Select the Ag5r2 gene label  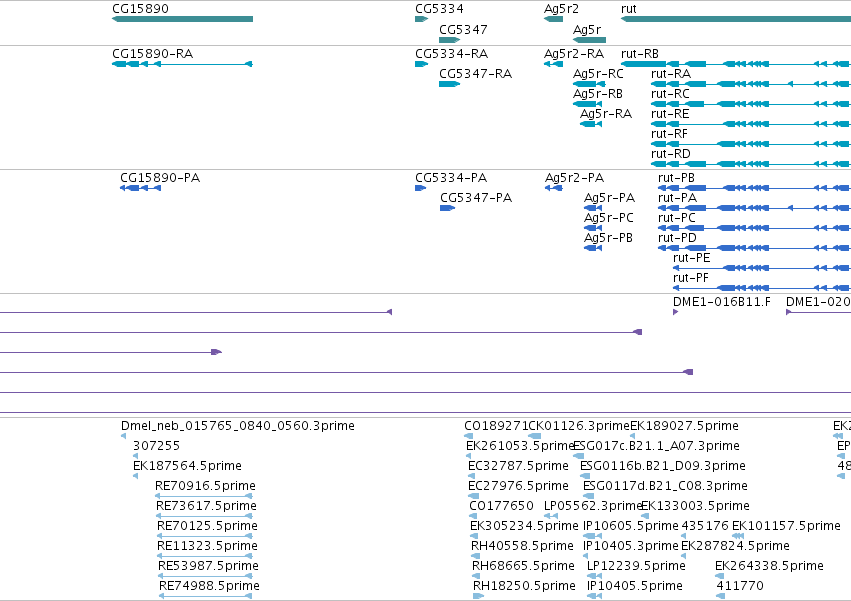[x=561, y=9]
